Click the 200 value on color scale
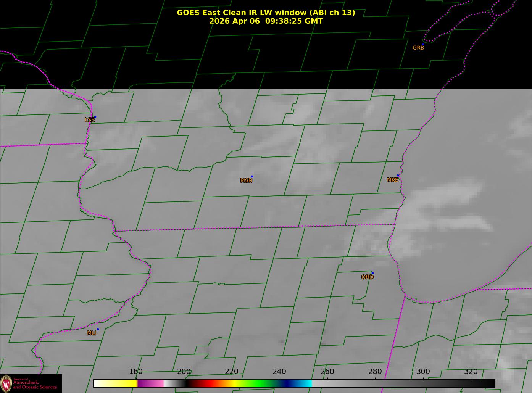The image size is (532, 393). coord(184,371)
